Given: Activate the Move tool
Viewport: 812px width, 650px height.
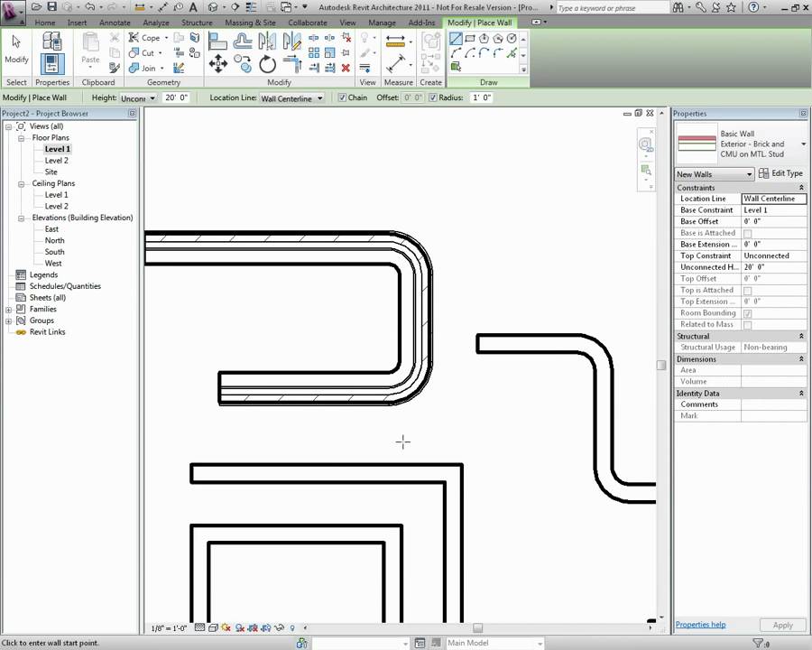Looking at the screenshot, I should [218, 64].
